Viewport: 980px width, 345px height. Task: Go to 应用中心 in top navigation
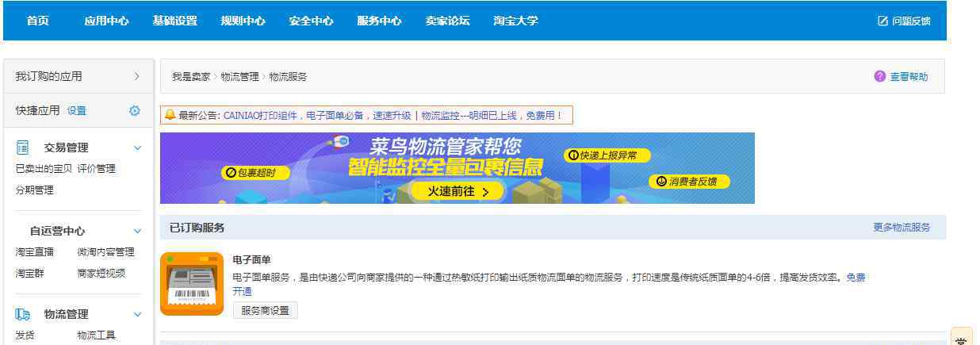coord(106,21)
